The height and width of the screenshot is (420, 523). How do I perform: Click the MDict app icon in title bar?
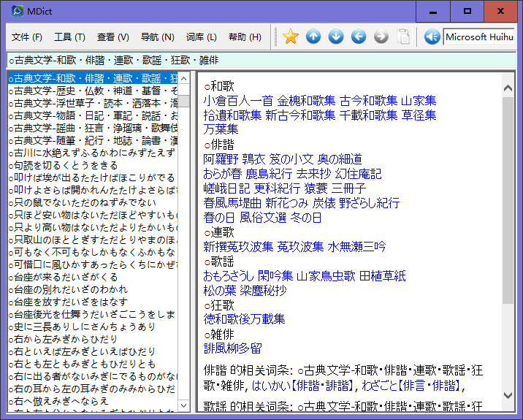click(17, 10)
